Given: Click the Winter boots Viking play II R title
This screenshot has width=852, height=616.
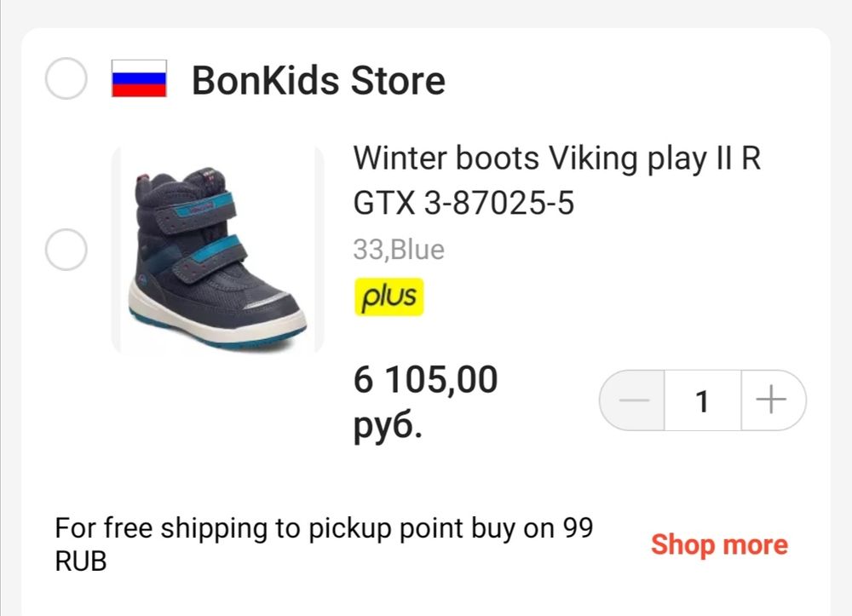Looking at the screenshot, I should tap(557, 158).
